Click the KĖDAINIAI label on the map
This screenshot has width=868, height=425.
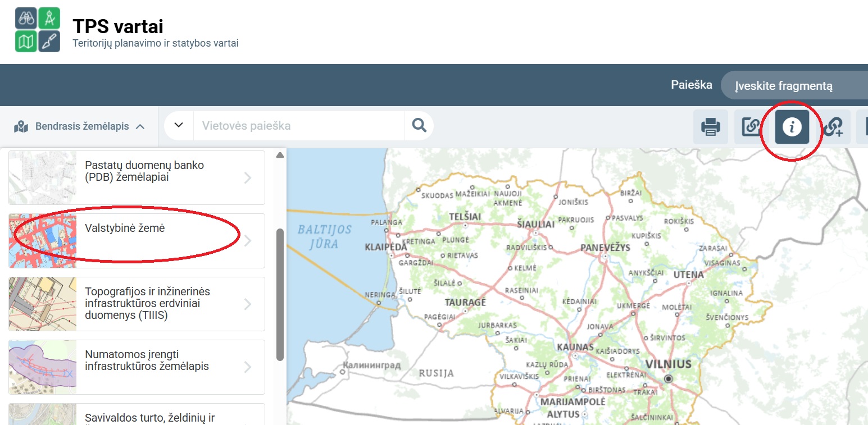[579, 301]
